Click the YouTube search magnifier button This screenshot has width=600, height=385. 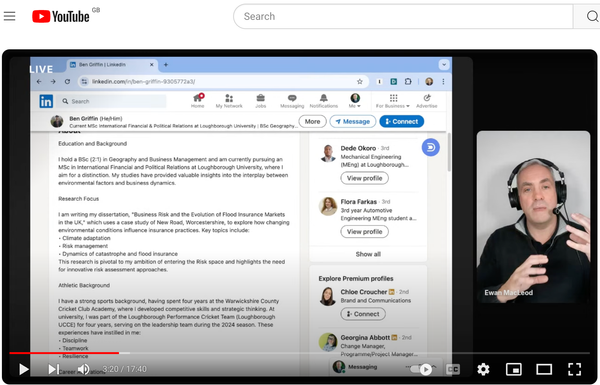tap(591, 16)
